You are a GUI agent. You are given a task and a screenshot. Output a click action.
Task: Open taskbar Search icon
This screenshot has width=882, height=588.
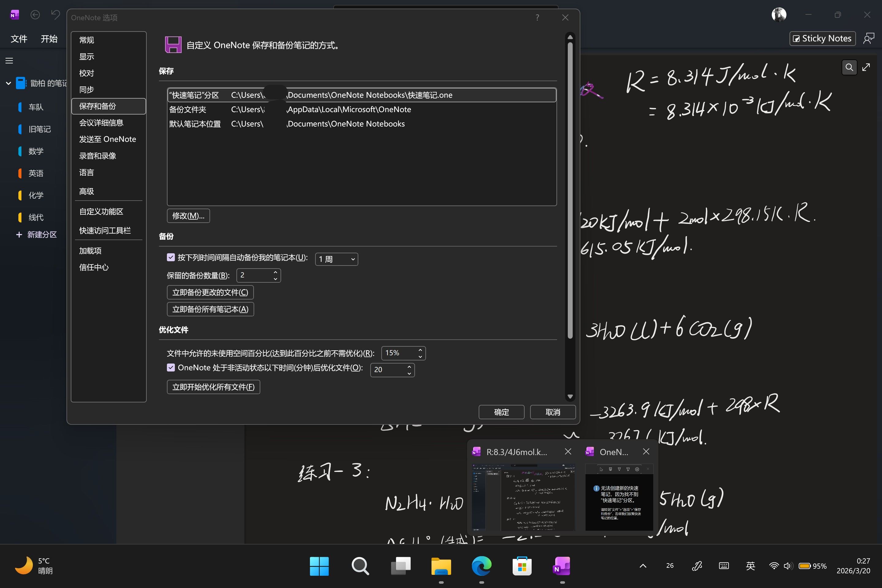tap(360, 566)
